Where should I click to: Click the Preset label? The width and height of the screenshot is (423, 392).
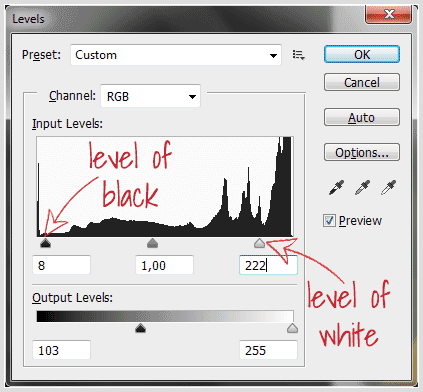[x=41, y=55]
